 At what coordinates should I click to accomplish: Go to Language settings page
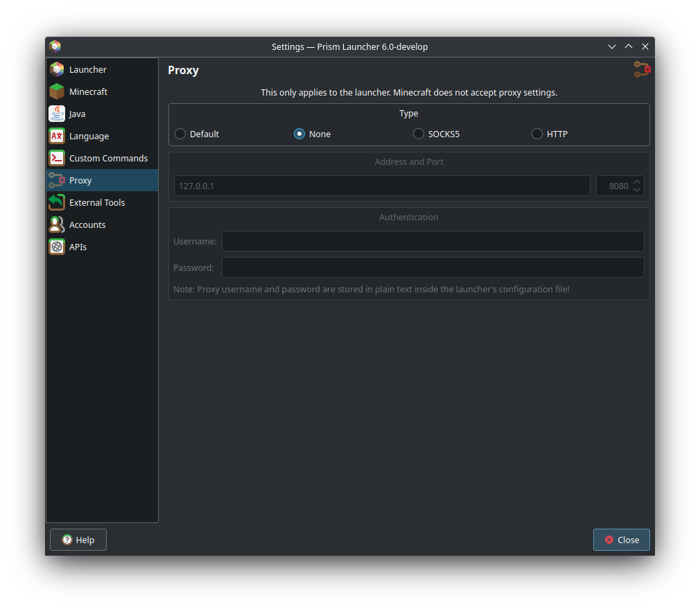pos(103,136)
